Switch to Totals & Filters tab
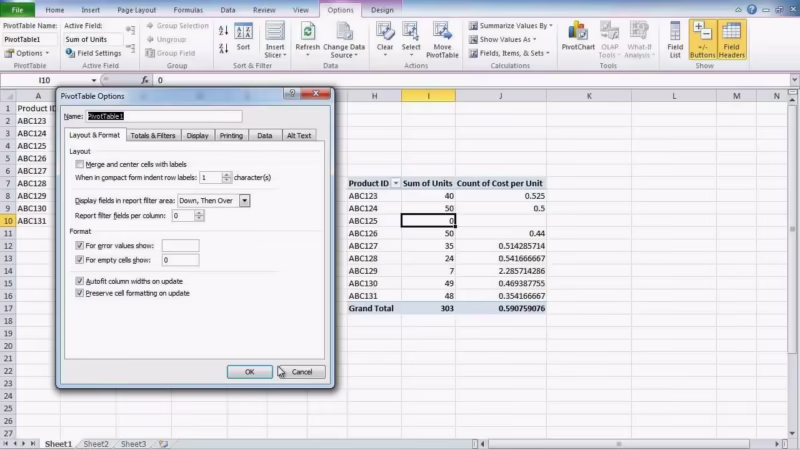 [x=153, y=135]
